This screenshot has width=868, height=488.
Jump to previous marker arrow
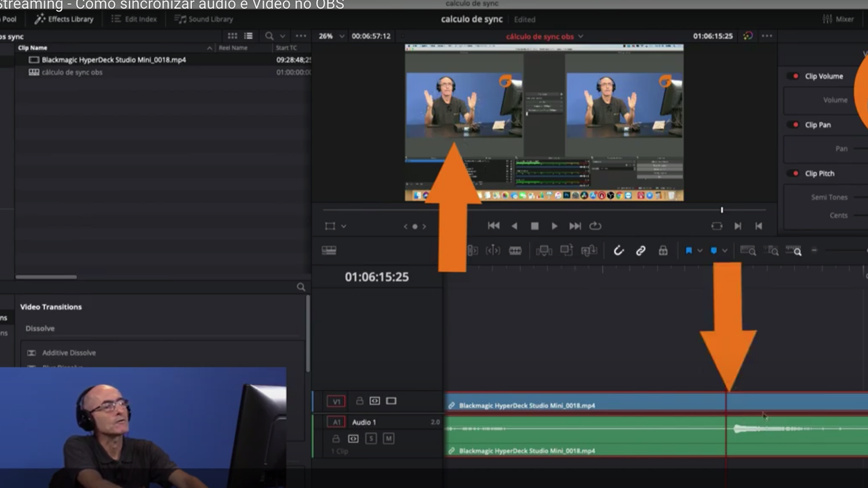point(406,226)
